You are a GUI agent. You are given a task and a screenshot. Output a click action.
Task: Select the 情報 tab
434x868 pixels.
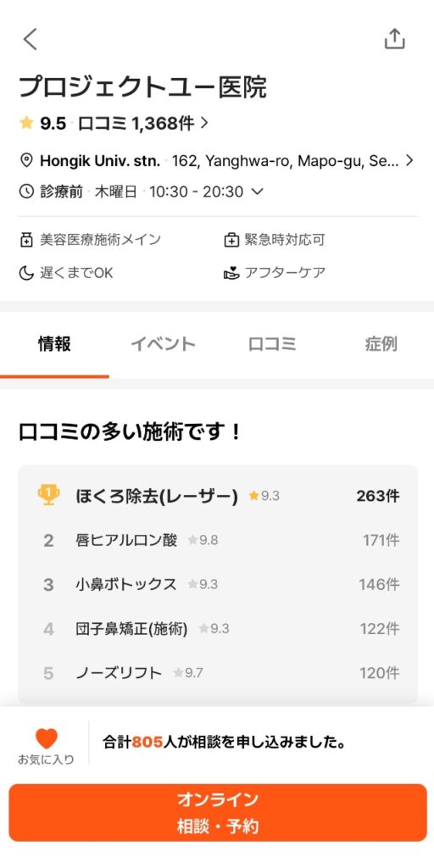pos(54,344)
